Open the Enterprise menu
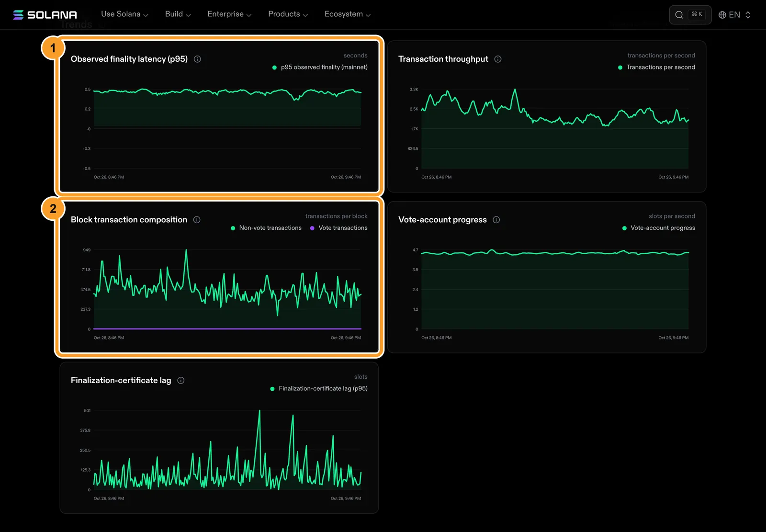Image resolution: width=766 pixels, height=532 pixels. tap(229, 14)
